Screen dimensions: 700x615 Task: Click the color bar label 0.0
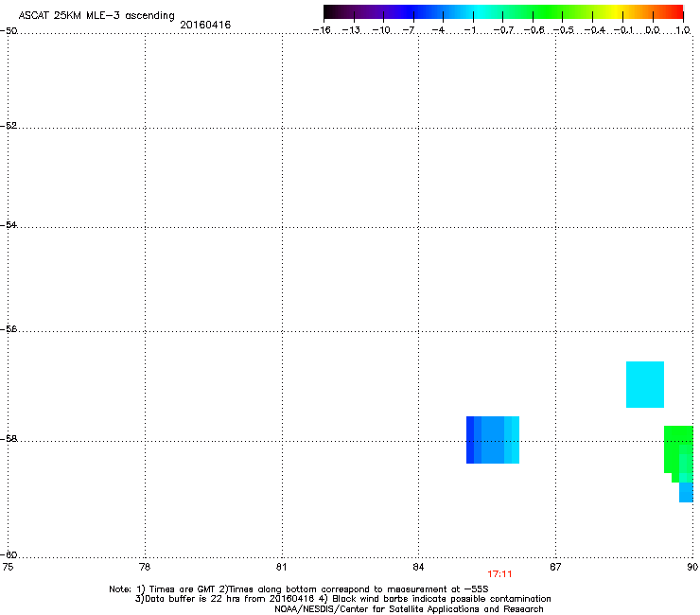tap(653, 30)
